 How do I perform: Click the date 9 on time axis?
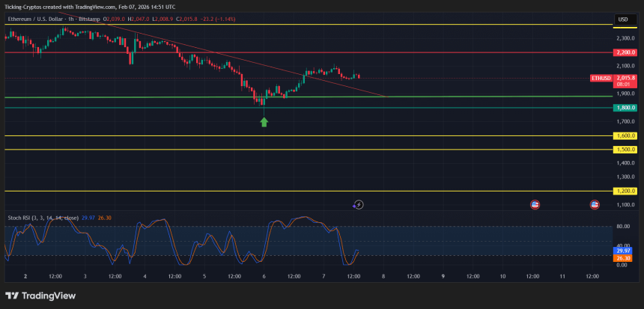(x=443, y=276)
